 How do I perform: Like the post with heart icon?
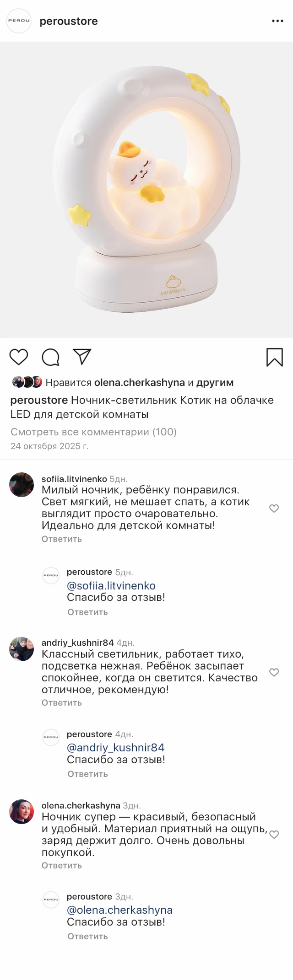[x=19, y=357]
